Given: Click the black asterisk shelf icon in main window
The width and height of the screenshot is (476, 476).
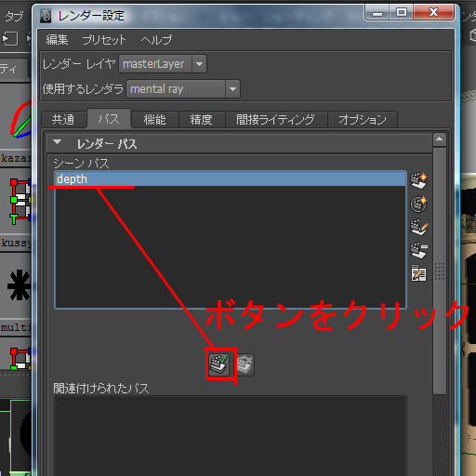Looking at the screenshot, I should 19,284.
